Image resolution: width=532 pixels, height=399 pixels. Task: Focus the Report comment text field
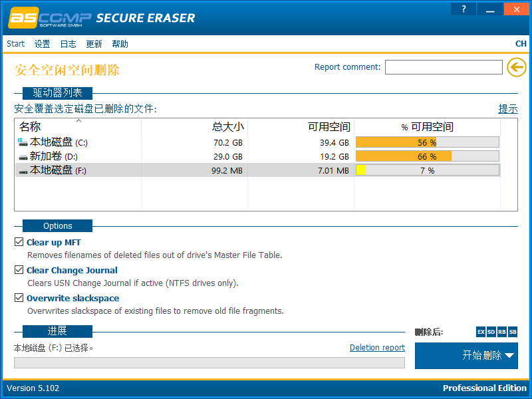(444, 67)
